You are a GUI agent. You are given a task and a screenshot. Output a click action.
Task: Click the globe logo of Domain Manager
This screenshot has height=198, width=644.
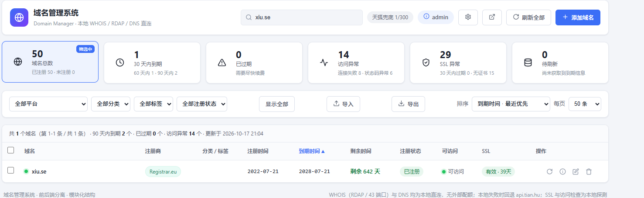pyautogui.click(x=19, y=17)
